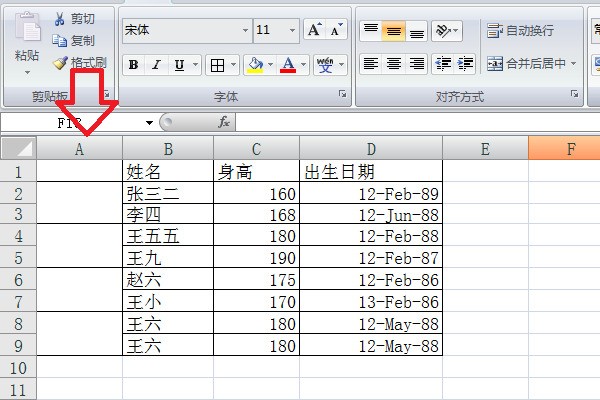Click the Cut (剪切) button
The width and height of the screenshot is (600, 400).
click(74, 19)
